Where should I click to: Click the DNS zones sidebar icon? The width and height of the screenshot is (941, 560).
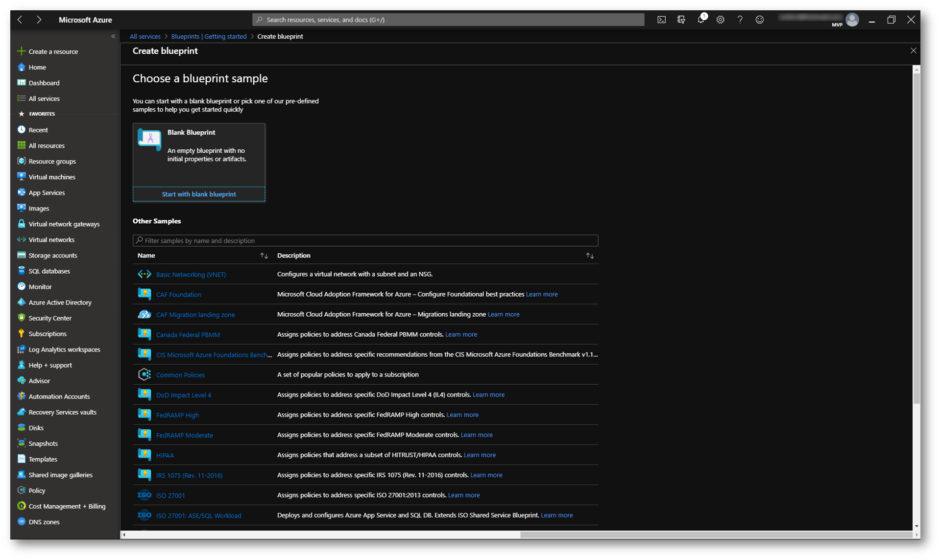(21, 521)
